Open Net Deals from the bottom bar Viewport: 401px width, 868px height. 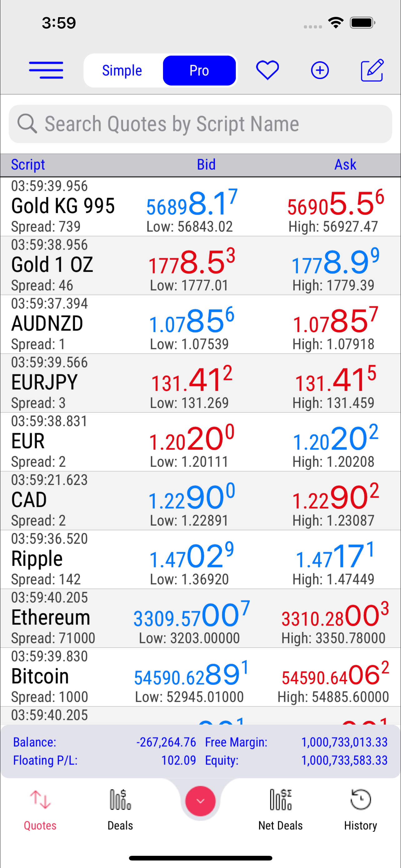(x=280, y=809)
